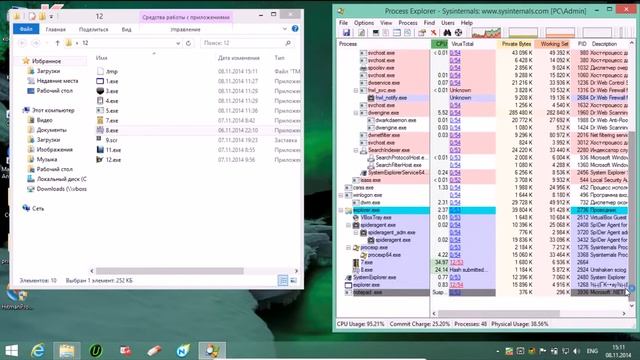Click the Поиск: 12 search field
Viewport: 640px width, 360px height.
click(x=247, y=43)
